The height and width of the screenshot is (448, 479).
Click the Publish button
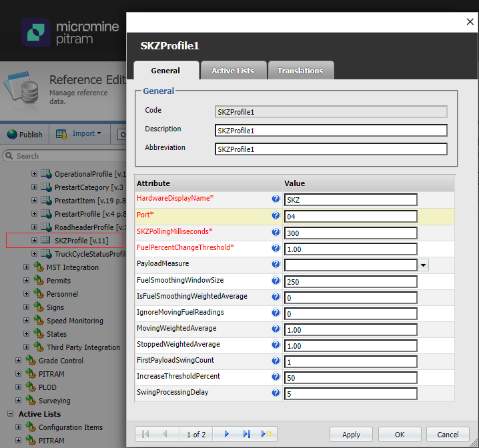tap(25, 134)
